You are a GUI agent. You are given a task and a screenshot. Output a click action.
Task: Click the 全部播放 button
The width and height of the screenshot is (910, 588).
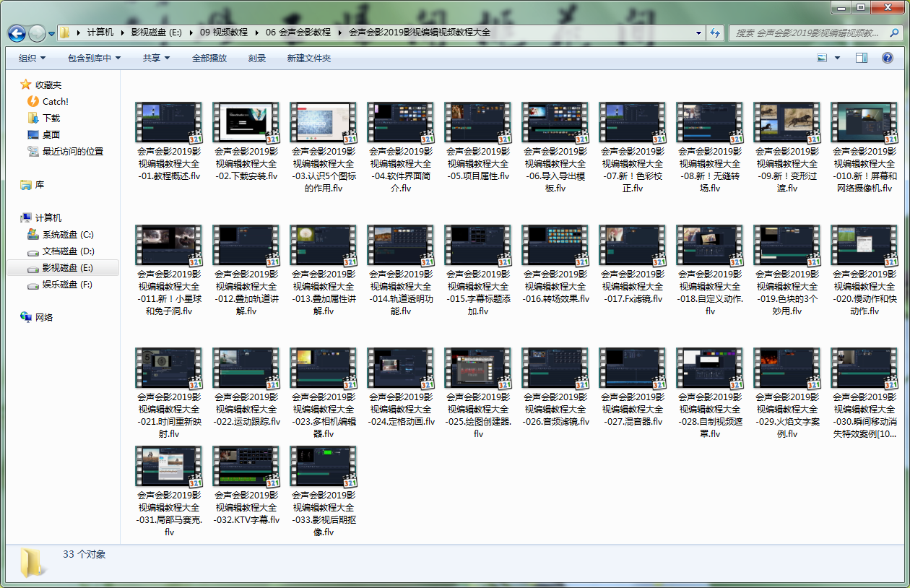pos(209,58)
